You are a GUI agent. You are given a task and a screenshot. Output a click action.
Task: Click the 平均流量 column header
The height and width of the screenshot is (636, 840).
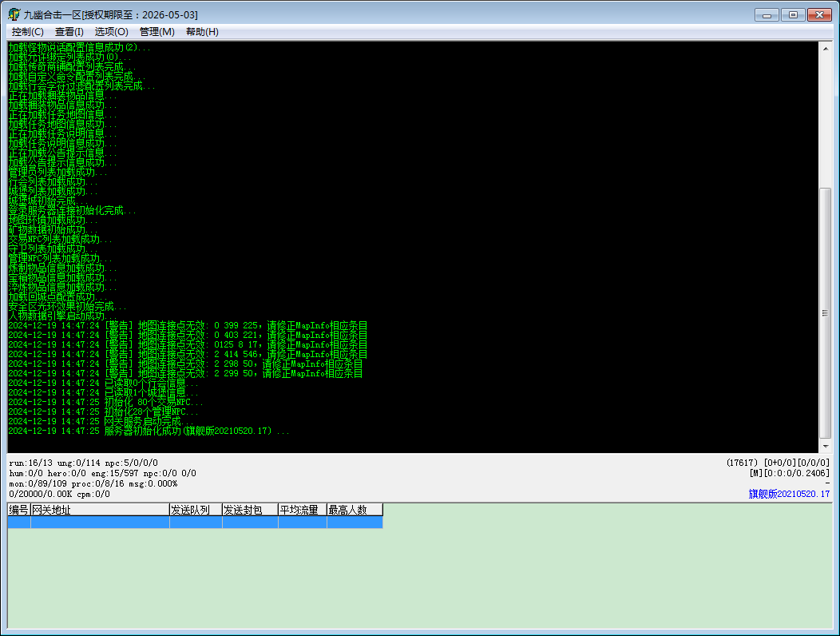(302, 510)
